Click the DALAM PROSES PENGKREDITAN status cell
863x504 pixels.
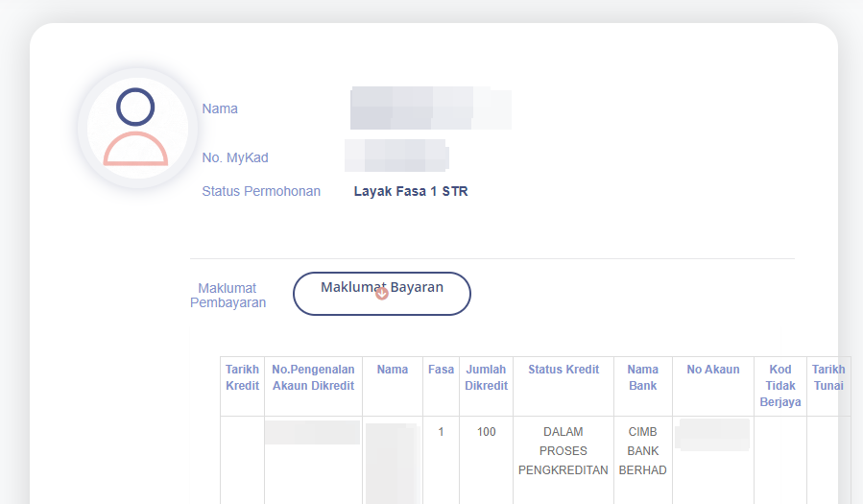tap(563, 451)
